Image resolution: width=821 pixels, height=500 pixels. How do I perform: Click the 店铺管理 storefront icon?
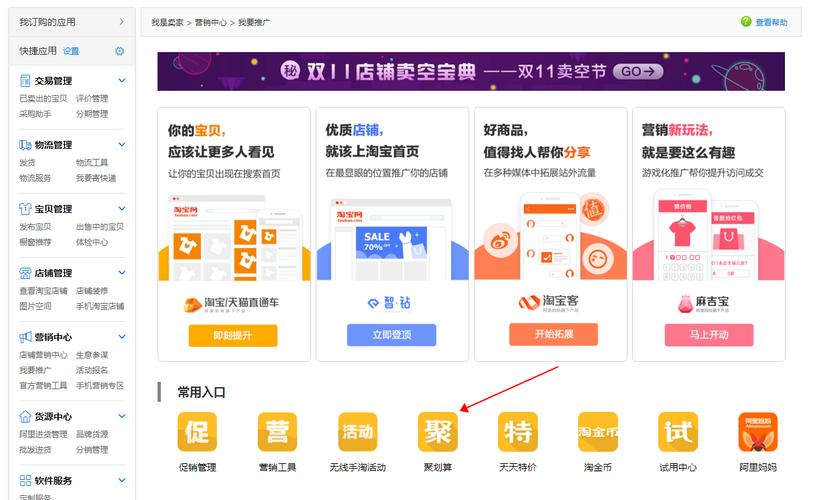coord(25,273)
